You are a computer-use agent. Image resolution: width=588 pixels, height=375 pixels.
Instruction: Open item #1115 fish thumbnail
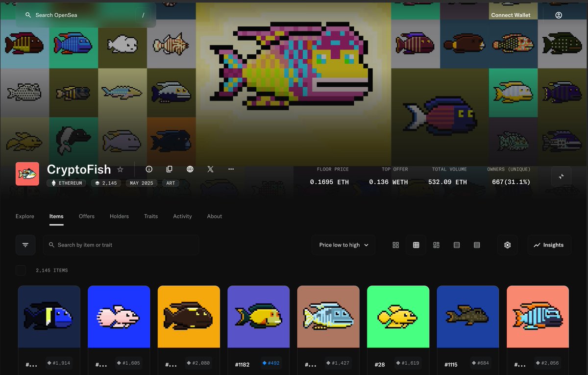(468, 317)
